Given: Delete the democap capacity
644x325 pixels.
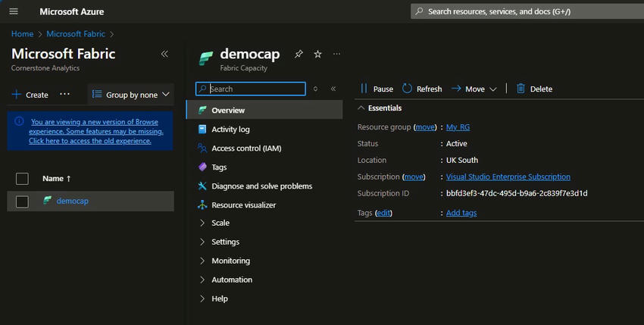Looking at the screenshot, I should coord(534,89).
